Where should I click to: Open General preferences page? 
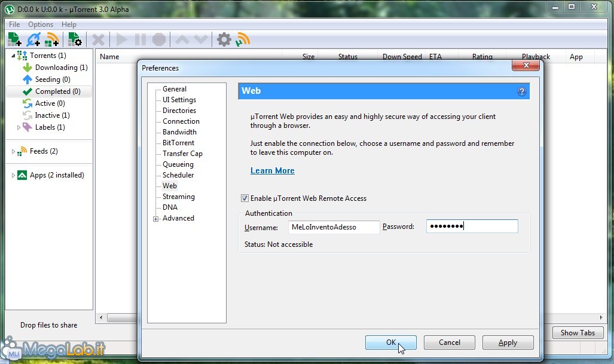(x=175, y=89)
